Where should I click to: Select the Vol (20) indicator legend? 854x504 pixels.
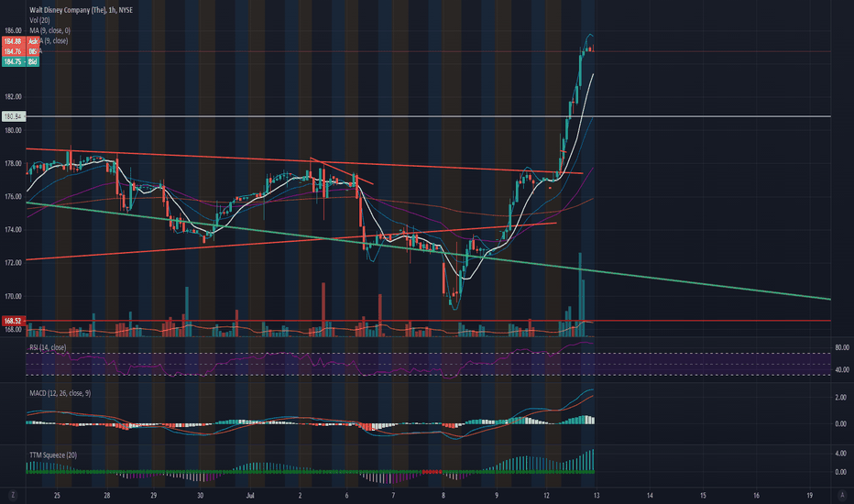click(x=39, y=20)
